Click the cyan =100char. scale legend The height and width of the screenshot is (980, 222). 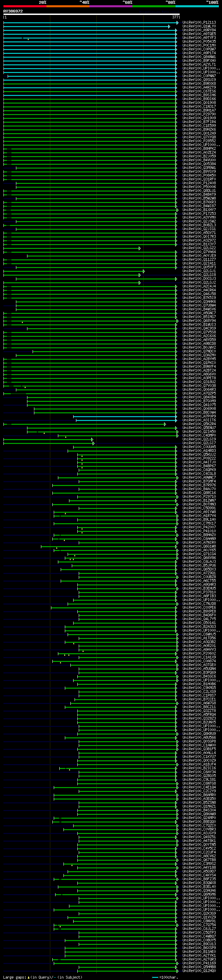coord(164,977)
